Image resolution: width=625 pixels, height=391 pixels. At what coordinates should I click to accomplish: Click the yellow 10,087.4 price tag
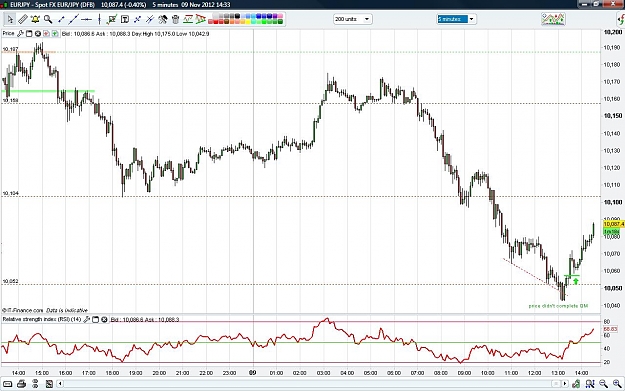pyautogui.click(x=614, y=224)
